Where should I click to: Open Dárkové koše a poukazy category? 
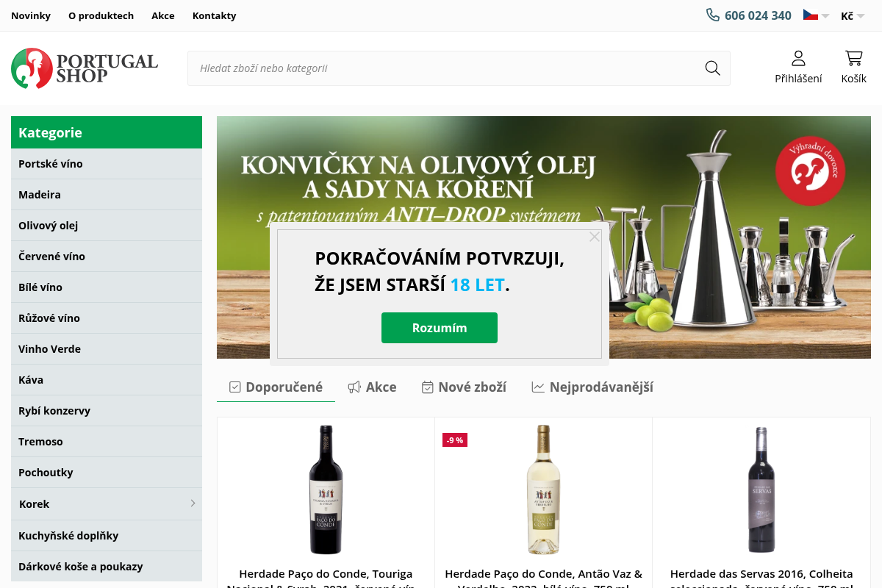point(107,567)
